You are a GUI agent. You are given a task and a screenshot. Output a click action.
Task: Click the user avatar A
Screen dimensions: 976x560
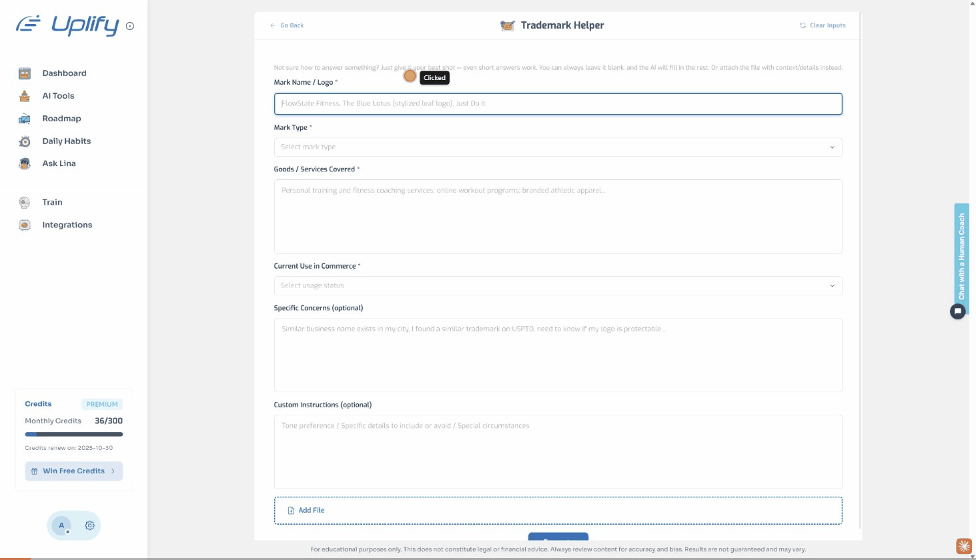[61, 525]
